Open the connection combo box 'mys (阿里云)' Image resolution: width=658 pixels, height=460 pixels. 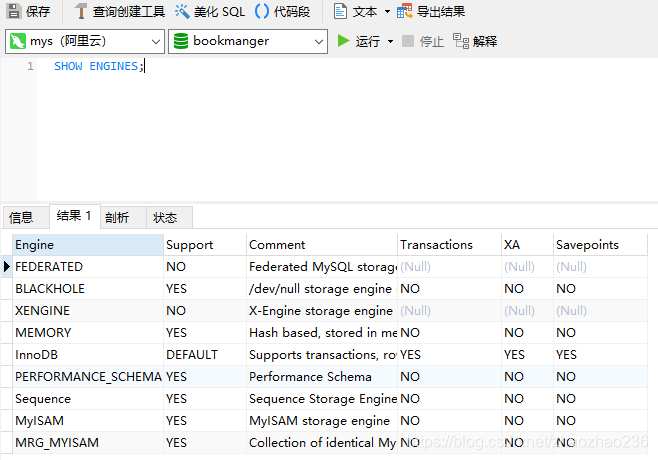(85, 42)
